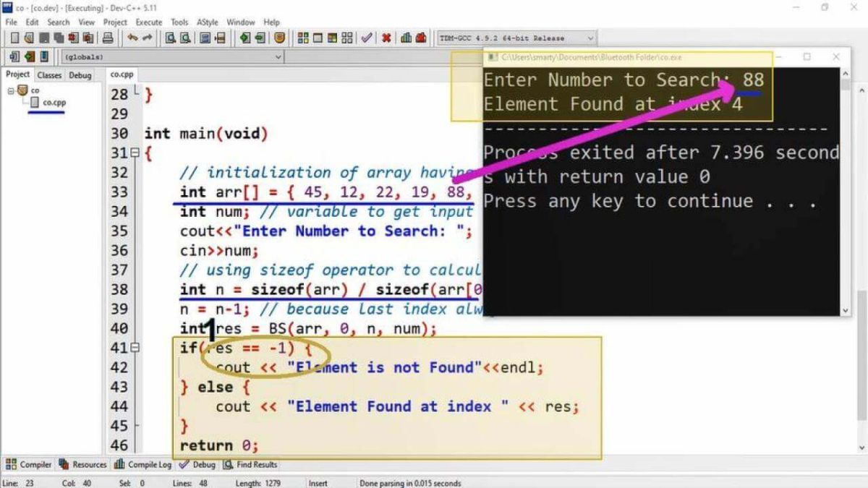Open the Find Results bottom tab
868x488 pixels.
point(250,465)
